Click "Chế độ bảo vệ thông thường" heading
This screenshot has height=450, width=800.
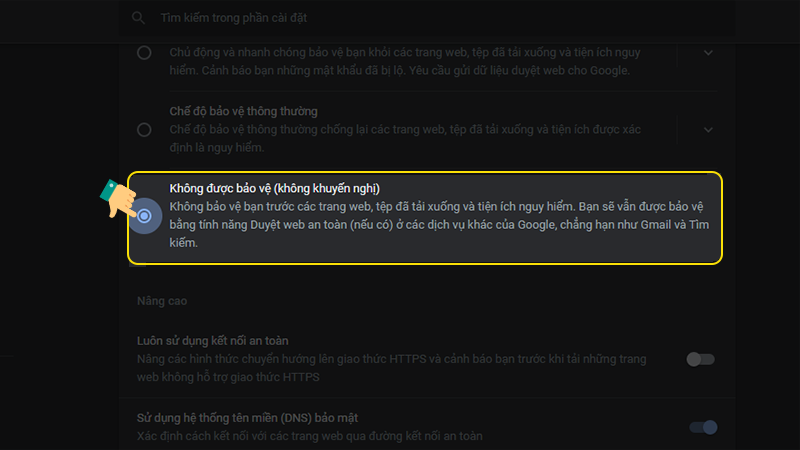point(243,111)
